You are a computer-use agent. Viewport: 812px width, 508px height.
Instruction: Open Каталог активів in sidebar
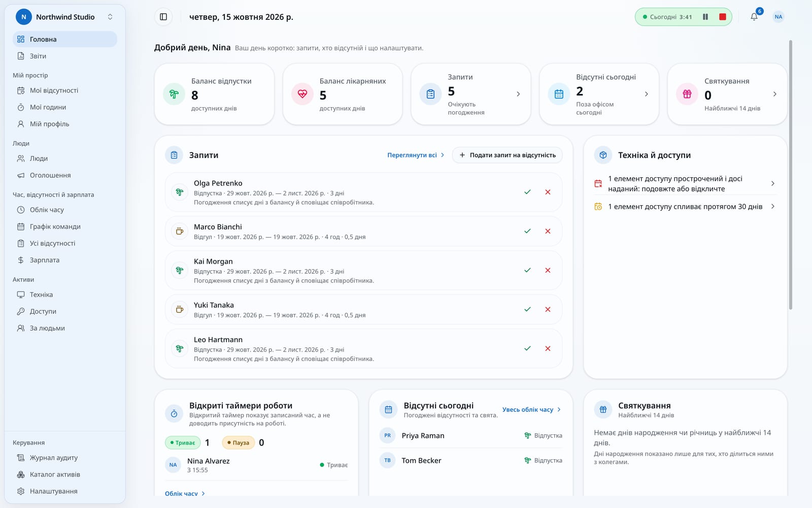[65, 474]
